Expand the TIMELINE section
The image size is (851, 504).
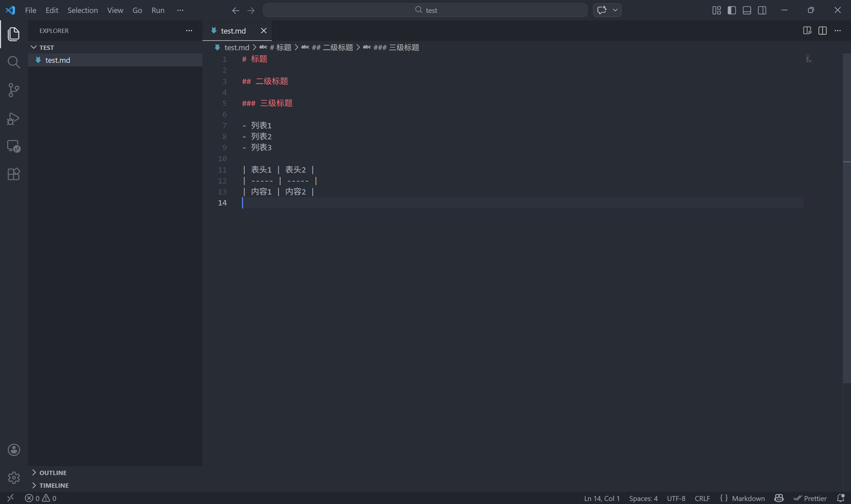click(x=54, y=485)
